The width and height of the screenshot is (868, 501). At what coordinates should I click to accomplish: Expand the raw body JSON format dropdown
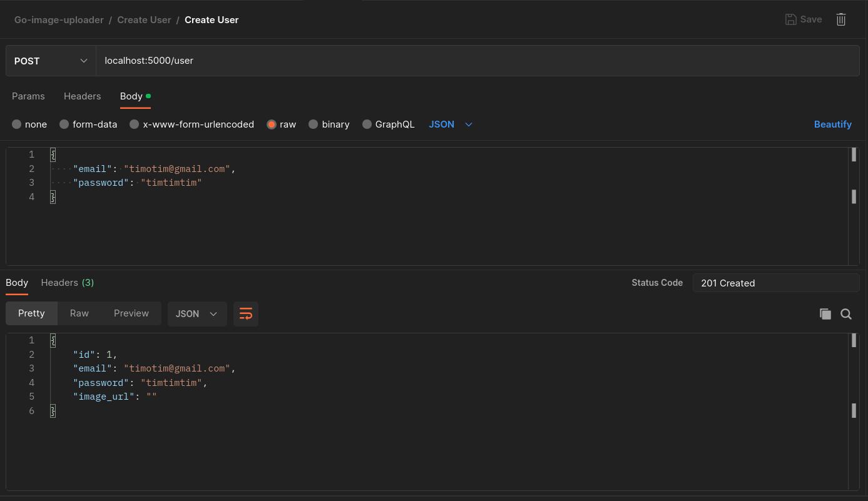(451, 124)
